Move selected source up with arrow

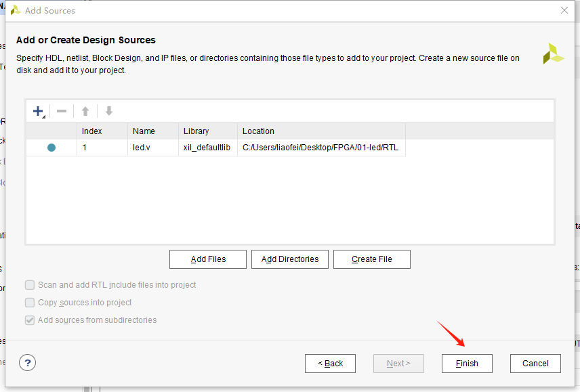pos(85,111)
